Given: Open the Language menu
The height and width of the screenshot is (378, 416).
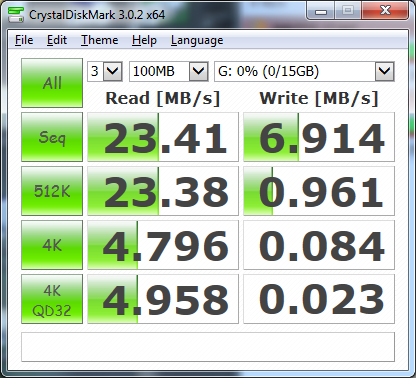Looking at the screenshot, I should click(x=197, y=40).
